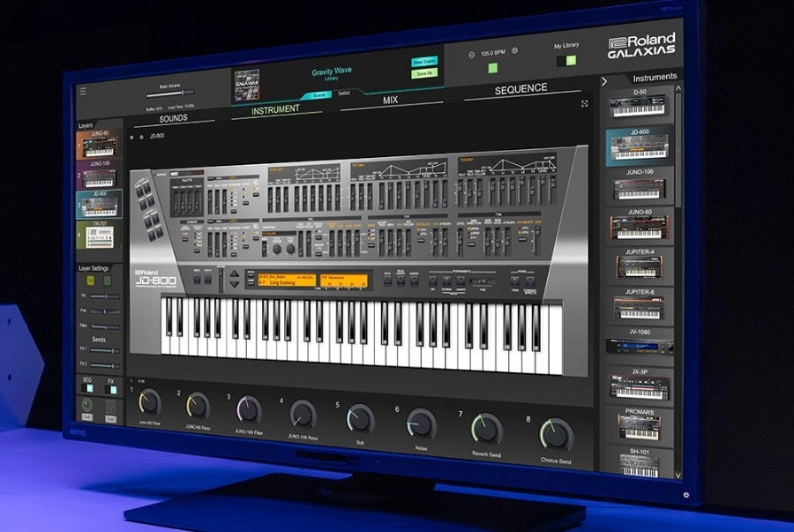Toggle the FX switch

point(111,390)
